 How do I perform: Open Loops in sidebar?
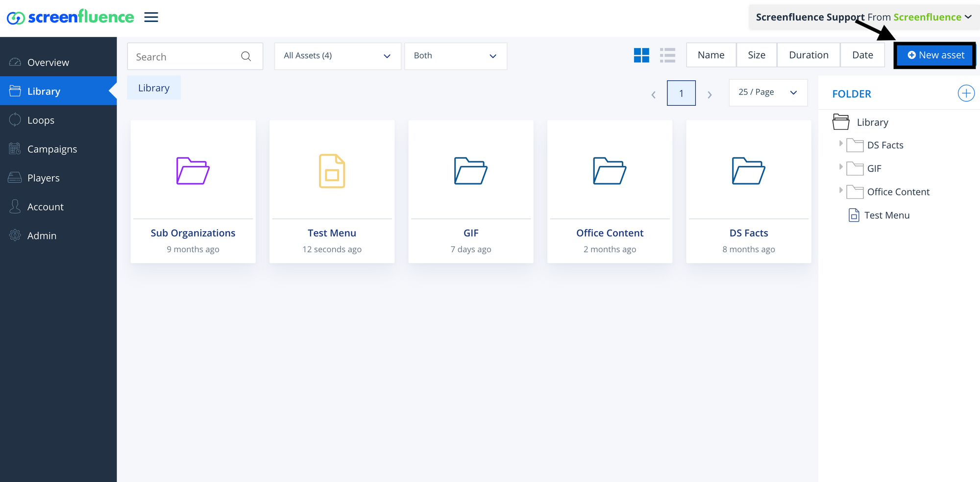pyautogui.click(x=58, y=120)
